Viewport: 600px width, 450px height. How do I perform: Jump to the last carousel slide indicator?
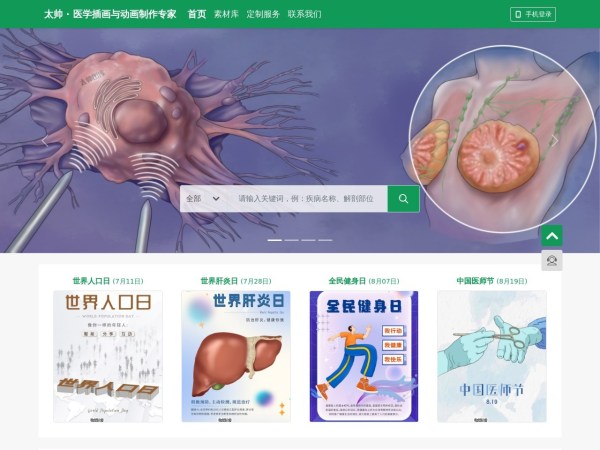[325, 240]
